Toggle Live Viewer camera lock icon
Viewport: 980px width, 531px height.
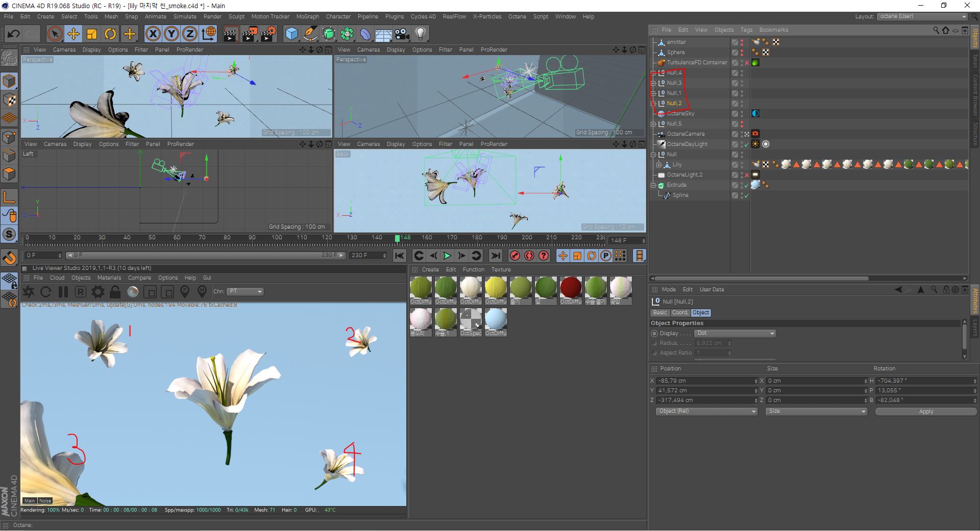115,292
